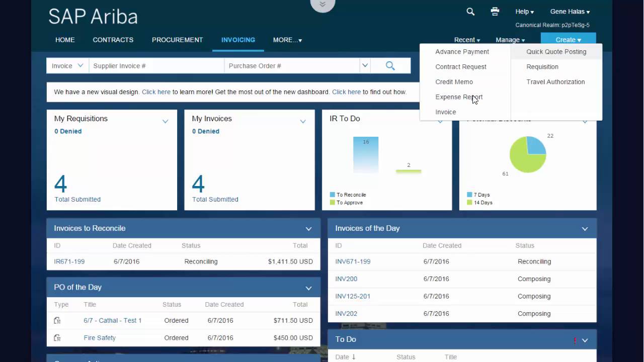This screenshot has width=644, height=362.
Task: Open the Help dropdown menu
Action: pos(525,12)
